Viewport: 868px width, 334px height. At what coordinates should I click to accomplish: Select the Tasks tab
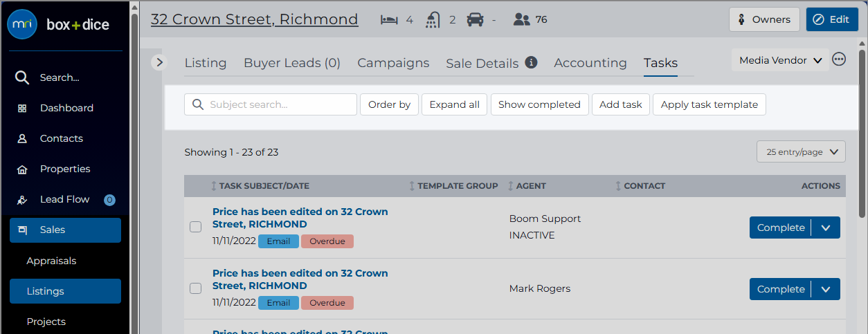pyautogui.click(x=660, y=63)
